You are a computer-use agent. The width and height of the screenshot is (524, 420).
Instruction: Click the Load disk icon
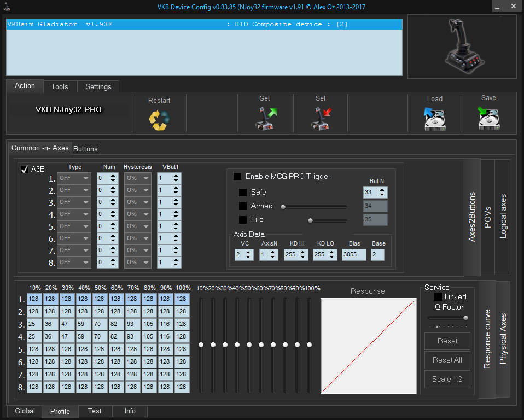(x=434, y=118)
